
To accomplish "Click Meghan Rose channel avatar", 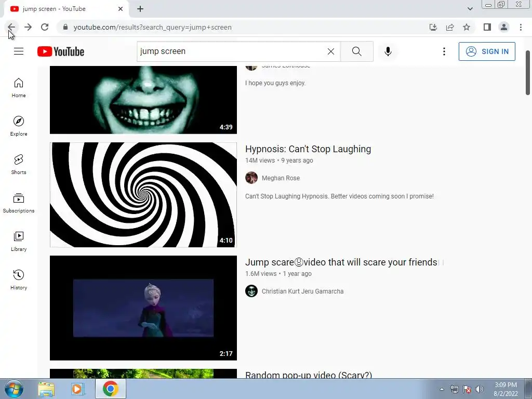I will click(x=251, y=178).
